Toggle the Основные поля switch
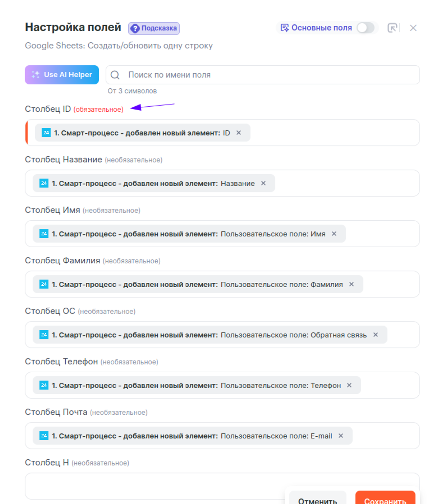Image resolution: width=440 pixels, height=504 pixels. click(x=365, y=28)
